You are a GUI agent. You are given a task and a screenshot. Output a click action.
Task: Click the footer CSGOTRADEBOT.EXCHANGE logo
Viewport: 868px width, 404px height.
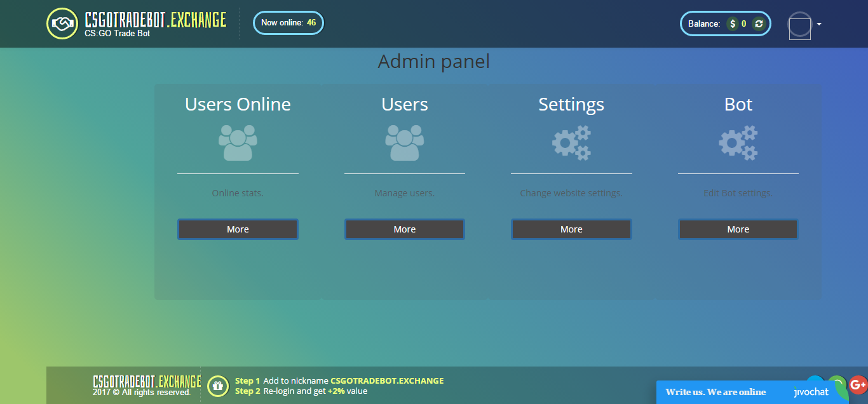click(x=147, y=381)
